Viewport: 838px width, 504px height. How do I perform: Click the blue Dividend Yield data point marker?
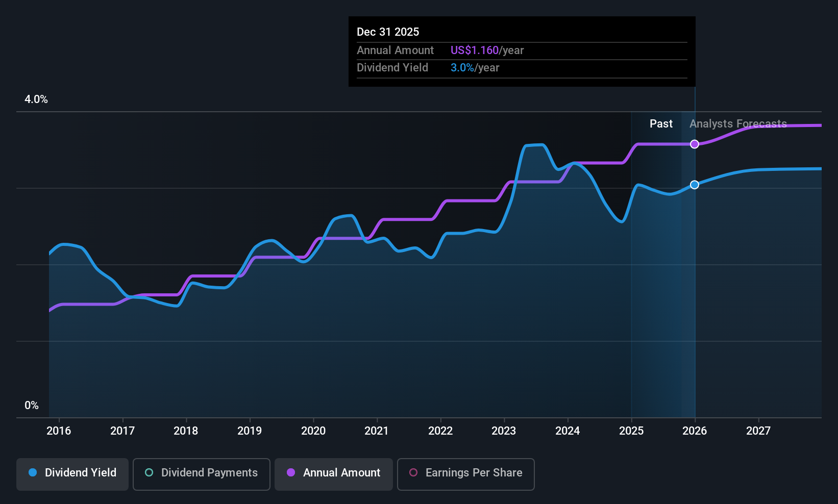click(x=695, y=185)
